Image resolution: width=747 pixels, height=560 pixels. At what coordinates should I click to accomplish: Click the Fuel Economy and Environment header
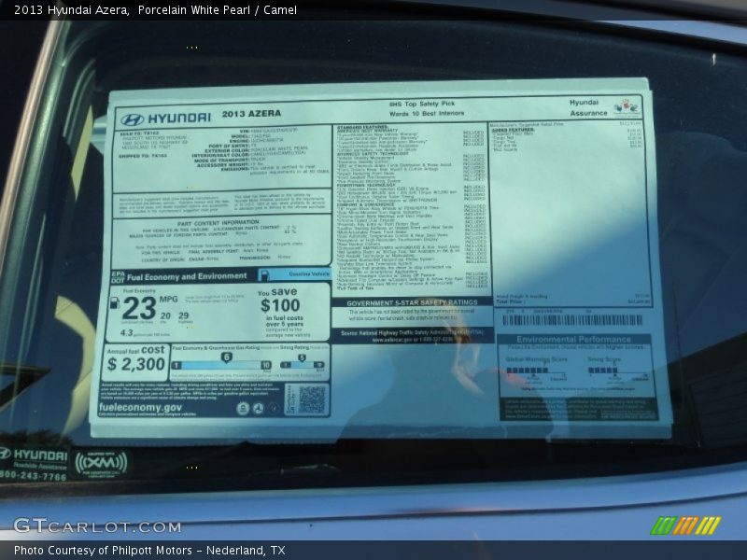click(x=187, y=276)
